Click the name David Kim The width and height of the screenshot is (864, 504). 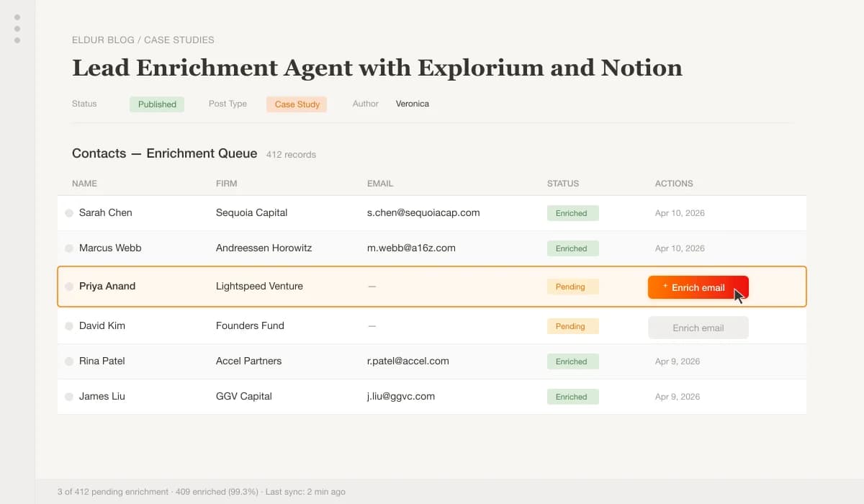102,325
